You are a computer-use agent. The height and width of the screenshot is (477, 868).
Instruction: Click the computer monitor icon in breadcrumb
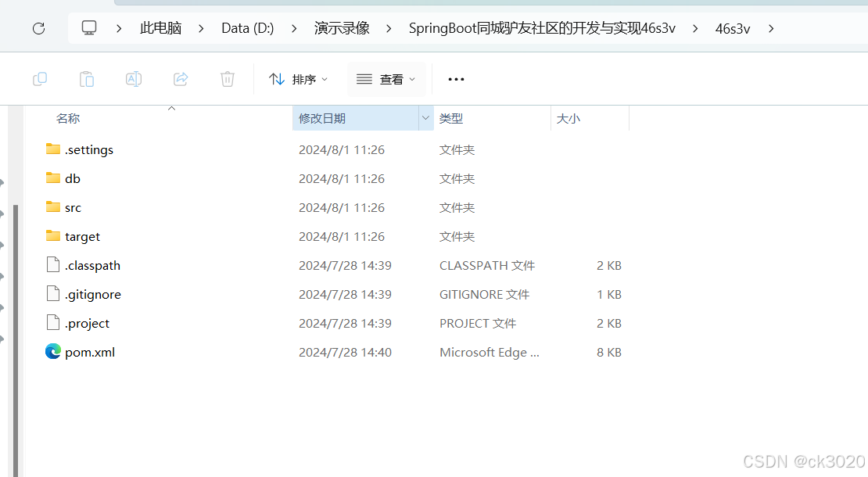point(89,27)
